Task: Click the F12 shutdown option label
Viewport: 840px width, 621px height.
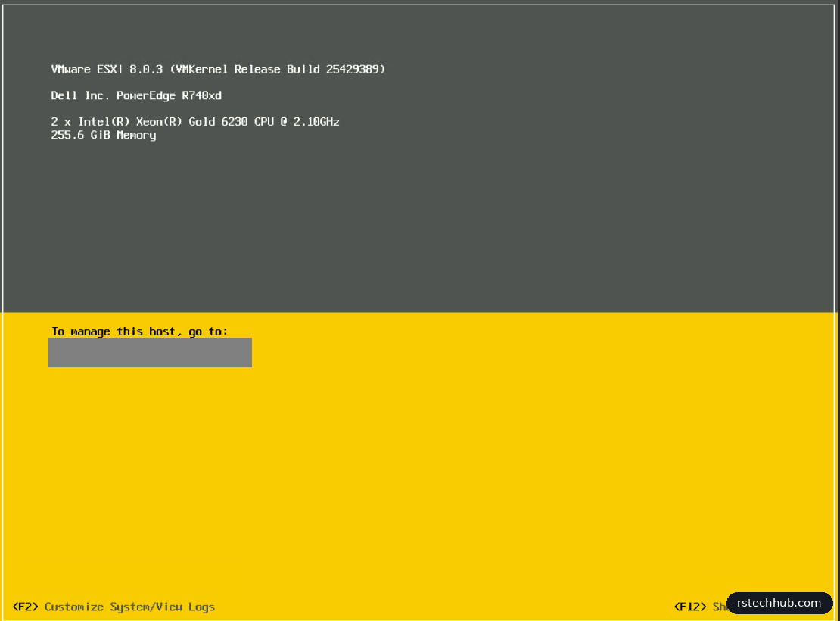Action: [701, 607]
